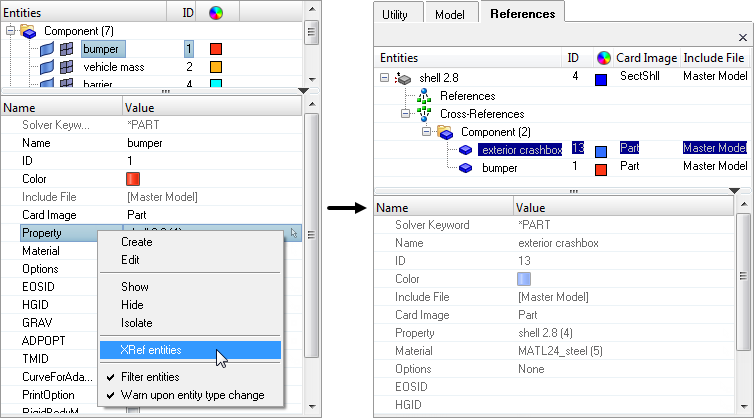The image size is (754, 418).
Task: Click the Card Image column header
Action: coord(646,58)
